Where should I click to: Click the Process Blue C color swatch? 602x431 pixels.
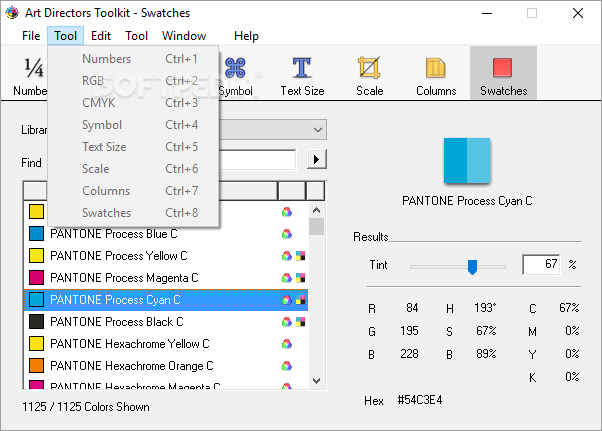pos(36,233)
